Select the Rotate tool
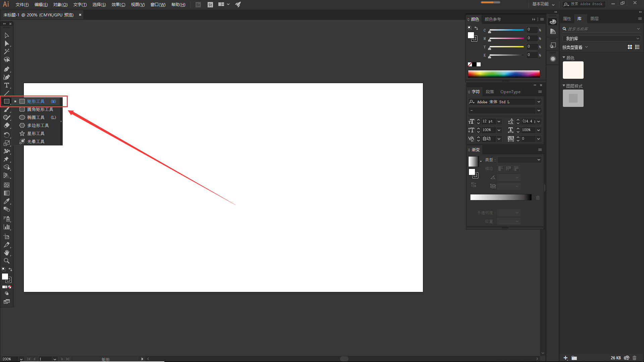 point(6,135)
